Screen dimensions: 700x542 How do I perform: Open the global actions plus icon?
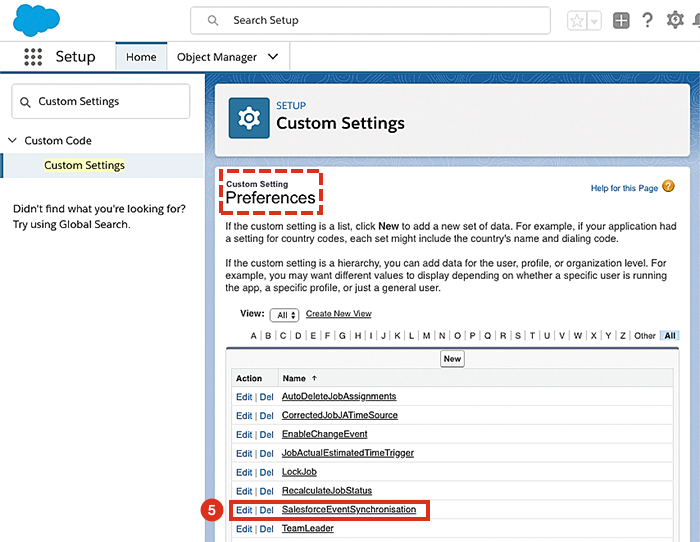tap(621, 21)
